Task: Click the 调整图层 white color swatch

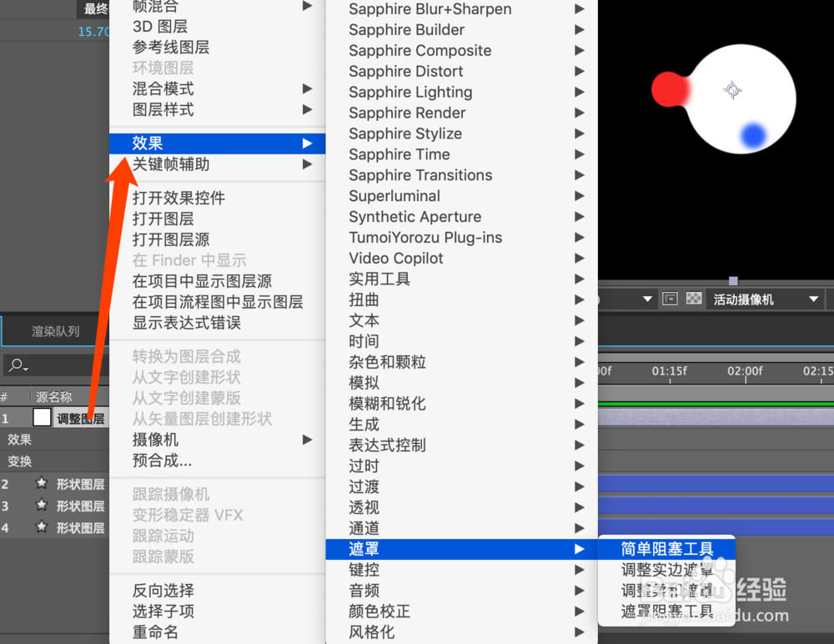Action: pyautogui.click(x=42, y=417)
